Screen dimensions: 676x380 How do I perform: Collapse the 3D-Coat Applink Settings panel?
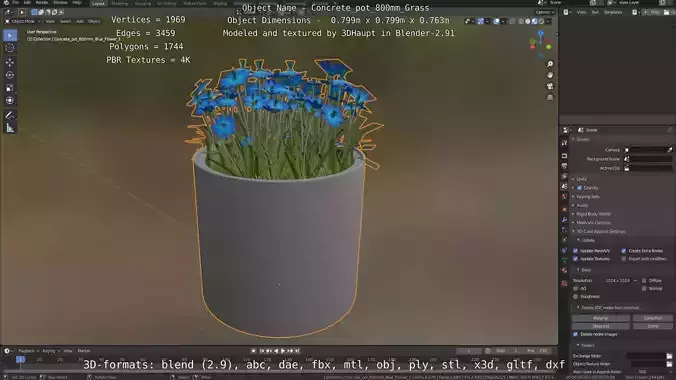[x=573, y=232]
